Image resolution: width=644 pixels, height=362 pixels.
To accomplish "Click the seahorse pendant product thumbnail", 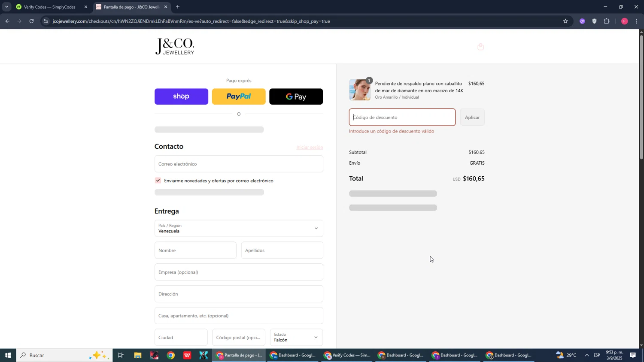I will [x=360, y=90].
